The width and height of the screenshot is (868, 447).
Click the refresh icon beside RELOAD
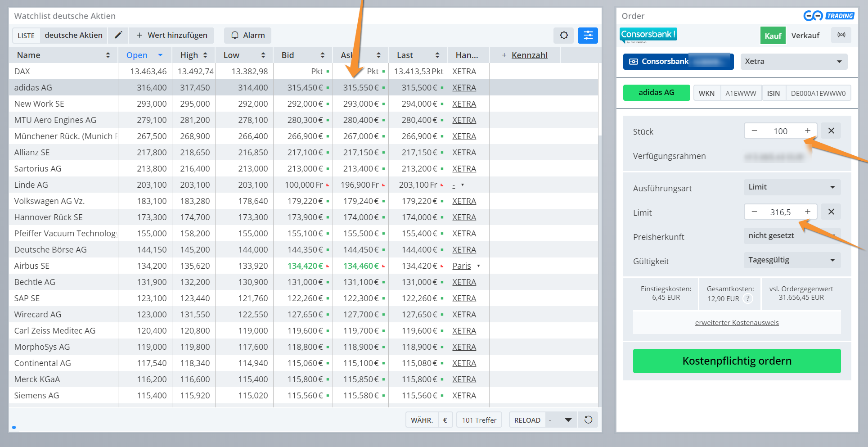point(588,420)
